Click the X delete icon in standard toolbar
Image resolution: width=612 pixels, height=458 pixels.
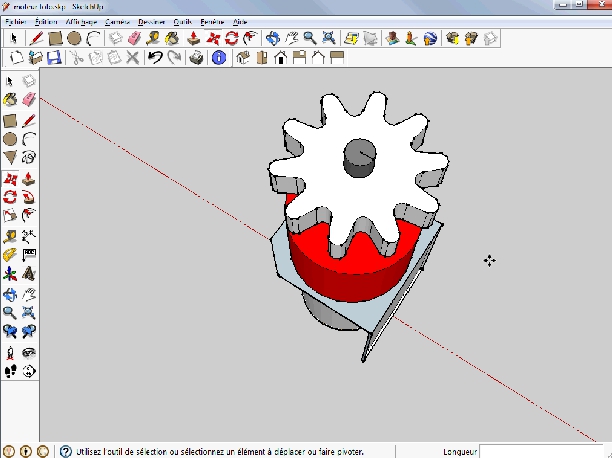click(x=133, y=58)
